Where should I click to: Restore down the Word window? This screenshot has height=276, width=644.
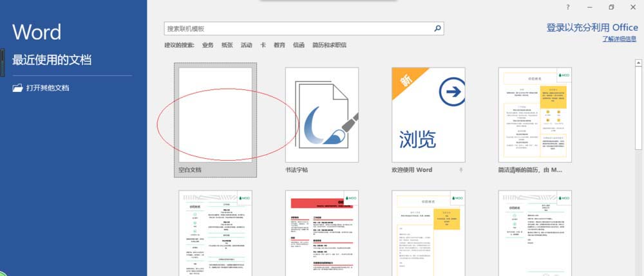pyautogui.click(x=611, y=7)
